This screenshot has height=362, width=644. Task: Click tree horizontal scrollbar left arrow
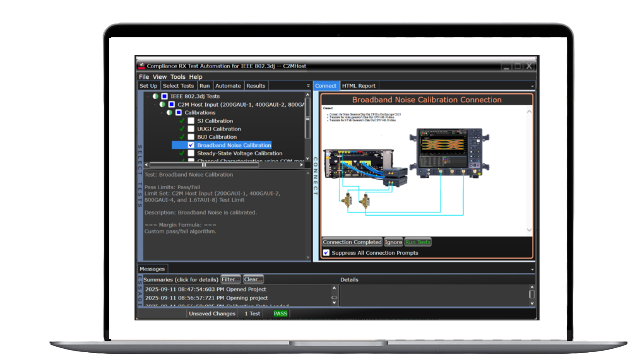click(147, 165)
